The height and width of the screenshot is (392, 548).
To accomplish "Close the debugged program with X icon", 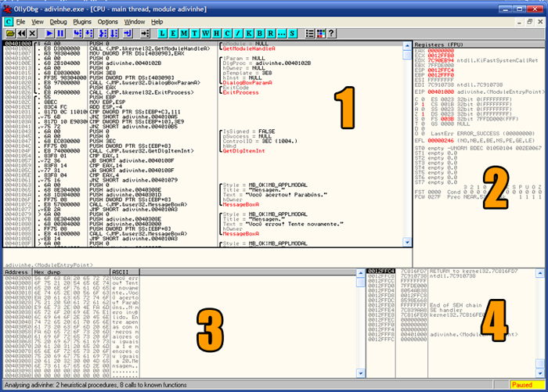I will [32, 34].
